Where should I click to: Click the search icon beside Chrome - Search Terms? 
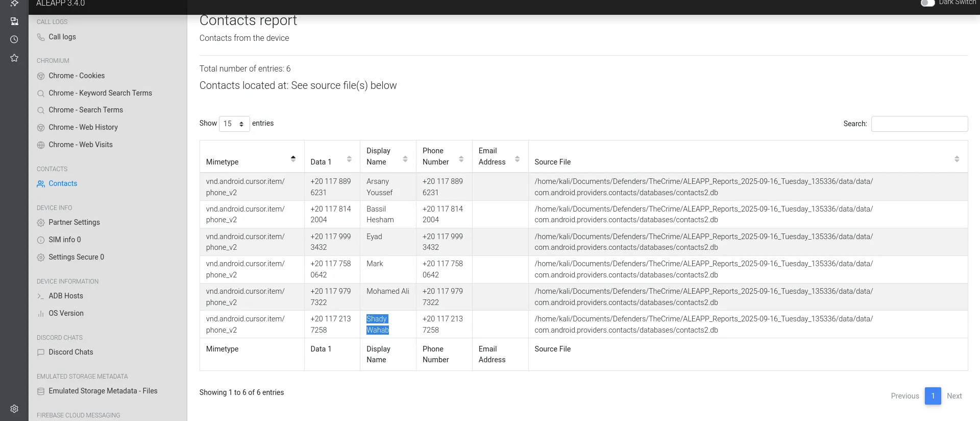pyautogui.click(x=41, y=110)
